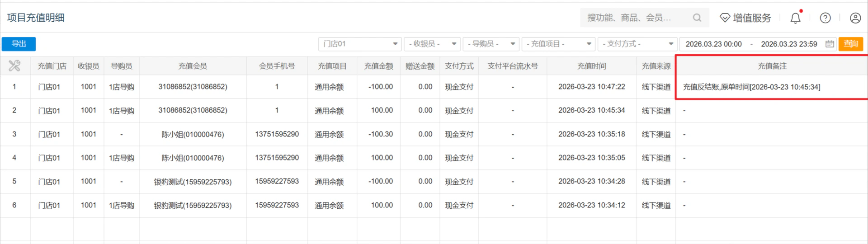This screenshot has height=244, width=868.
Task: Select the row for member 陈小姐 with -100.30
Action: (x=434, y=134)
